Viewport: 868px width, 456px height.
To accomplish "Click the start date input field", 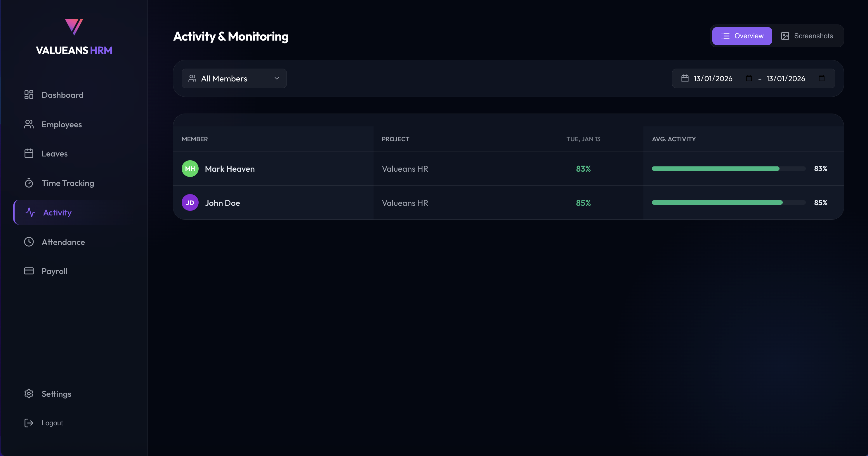I will point(713,79).
